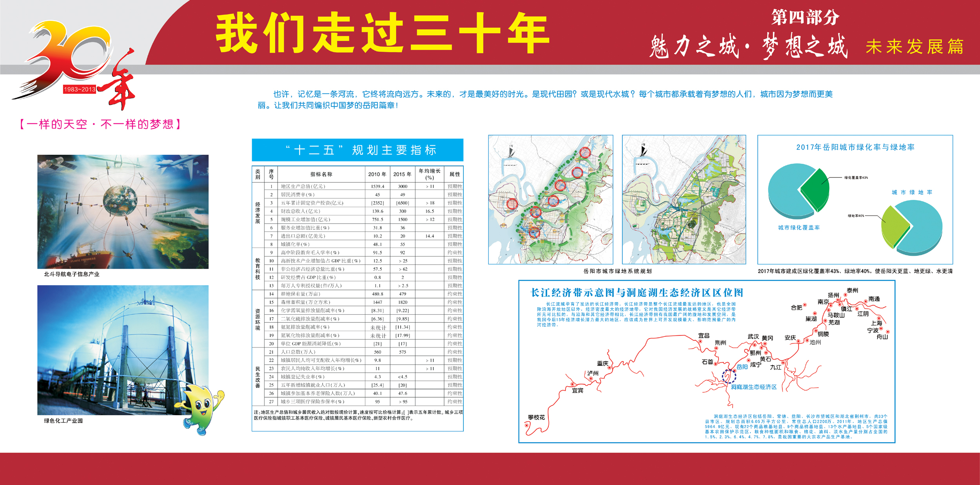Click the 1983~2013 red date badge
The width and height of the screenshot is (980, 485).
[80, 89]
